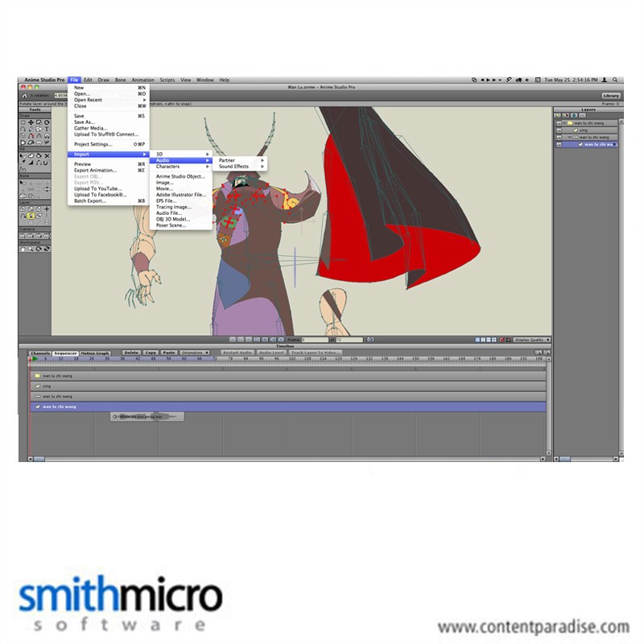Click the Restart Audio button

(237, 353)
